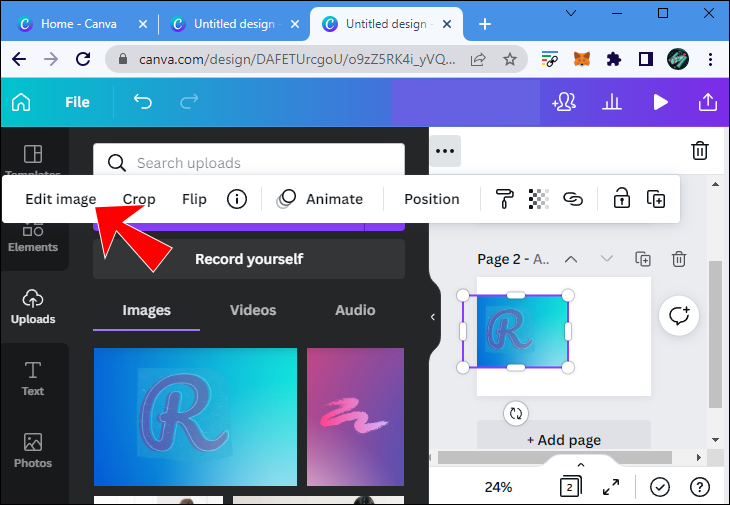The width and height of the screenshot is (730, 505).
Task: Collapse the side panel with left arrow
Action: tap(433, 317)
